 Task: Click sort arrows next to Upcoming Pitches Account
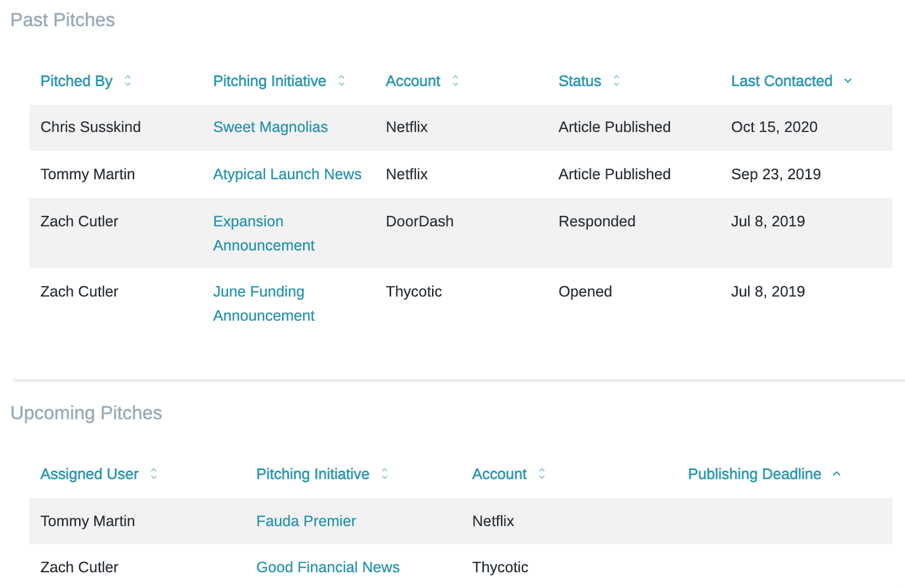pos(542,474)
